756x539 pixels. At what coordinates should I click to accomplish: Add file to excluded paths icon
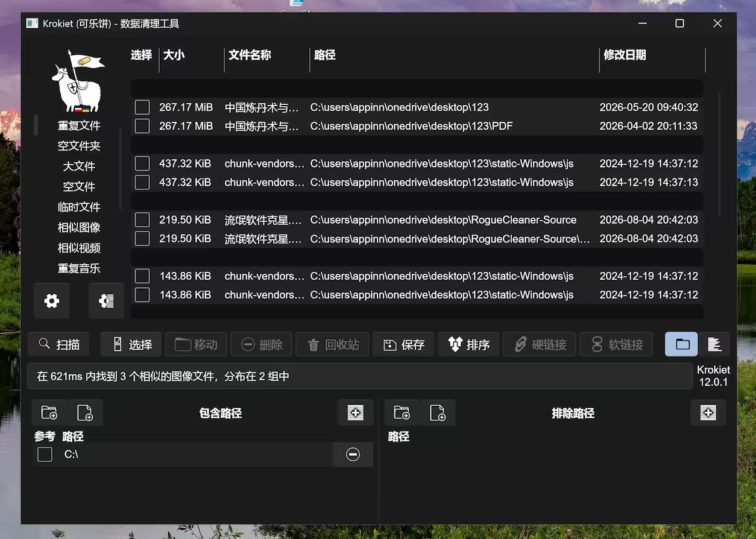[438, 413]
